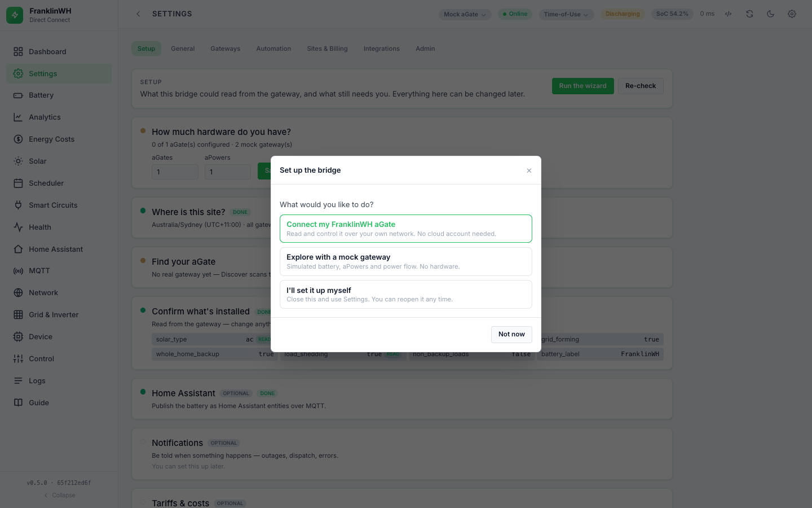Open the Sites & Billing tab
Image resolution: width=812 pixels, height=508 pixels.
click(x=327, y=49)
